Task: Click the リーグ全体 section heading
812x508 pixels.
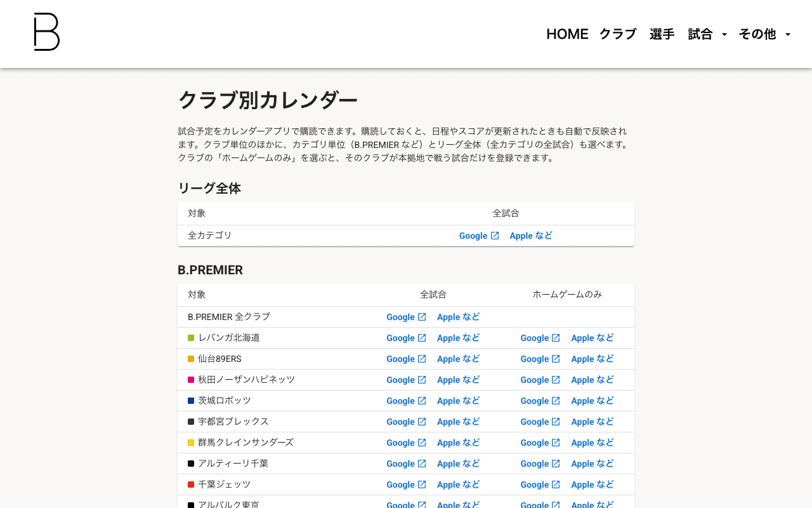Action: click(209, 189)
